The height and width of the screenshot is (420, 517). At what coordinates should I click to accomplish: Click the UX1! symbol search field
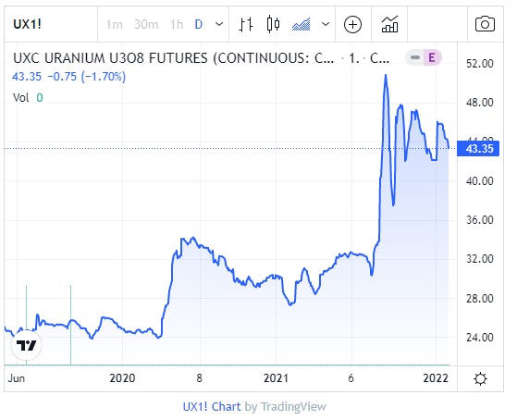(51, 24)
